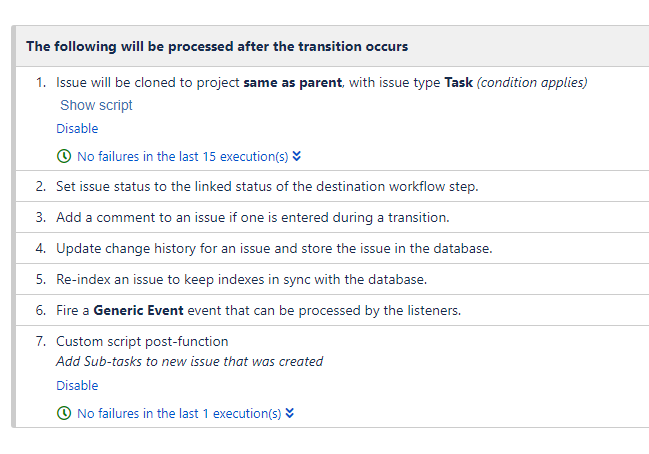This screenshot has height=454, width=649.
Task: Select 'Add a comment to an issue' row
Action: (x=332, y=217)
